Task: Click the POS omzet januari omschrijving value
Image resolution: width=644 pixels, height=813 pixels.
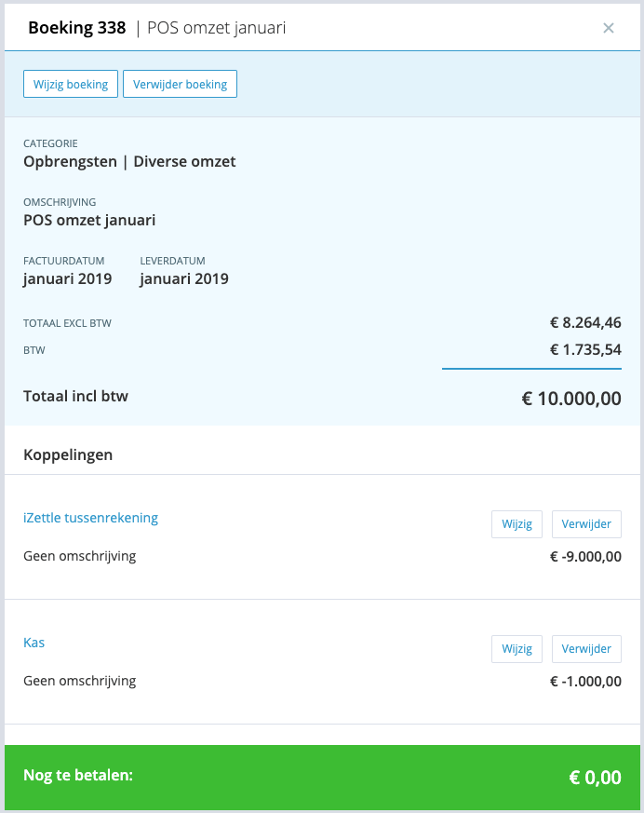Action: pyautogui.click(x=89, y=221)
